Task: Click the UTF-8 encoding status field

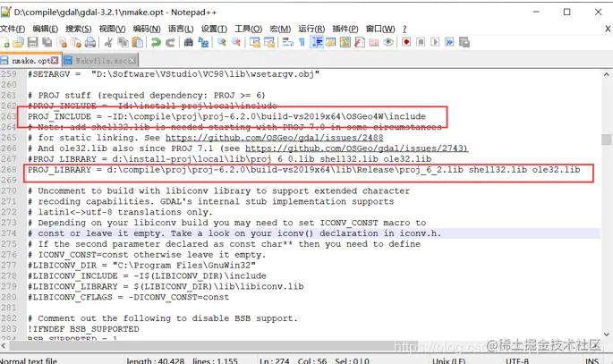Action: [x=517, y=361]
